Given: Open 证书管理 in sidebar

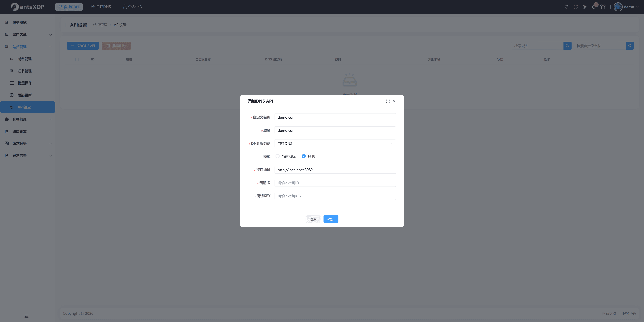Looking at the screenshot, I should pos(28,71).
